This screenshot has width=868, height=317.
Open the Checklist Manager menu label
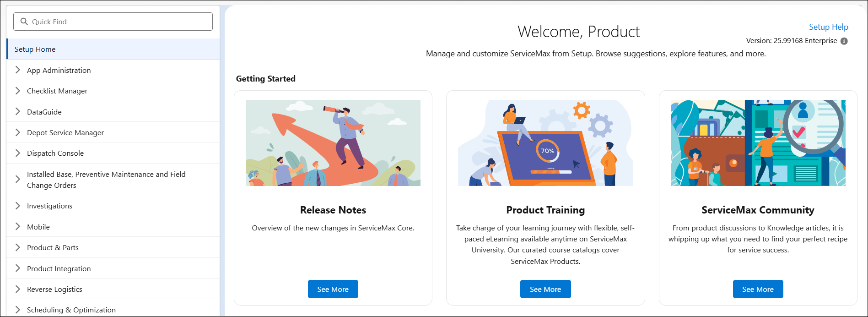pos(57,91)
